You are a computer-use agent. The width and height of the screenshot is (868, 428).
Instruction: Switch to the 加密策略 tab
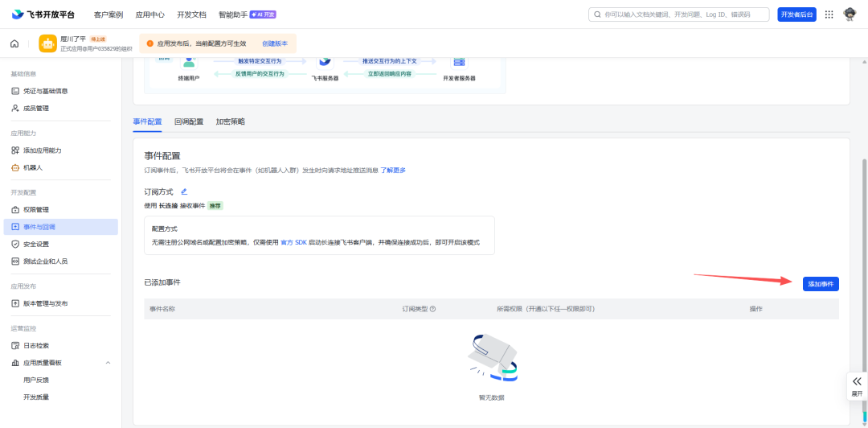tap(231, 121)
